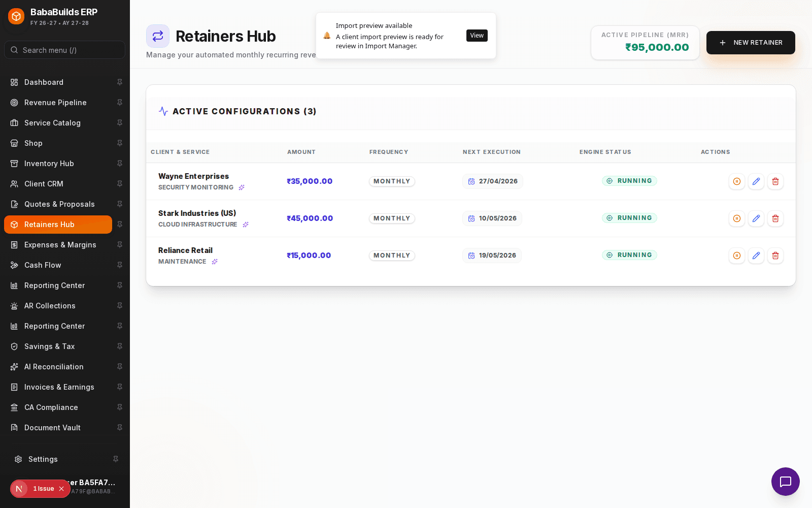
Task: Select the ₹35,000.00 amount
Action: 310,181
